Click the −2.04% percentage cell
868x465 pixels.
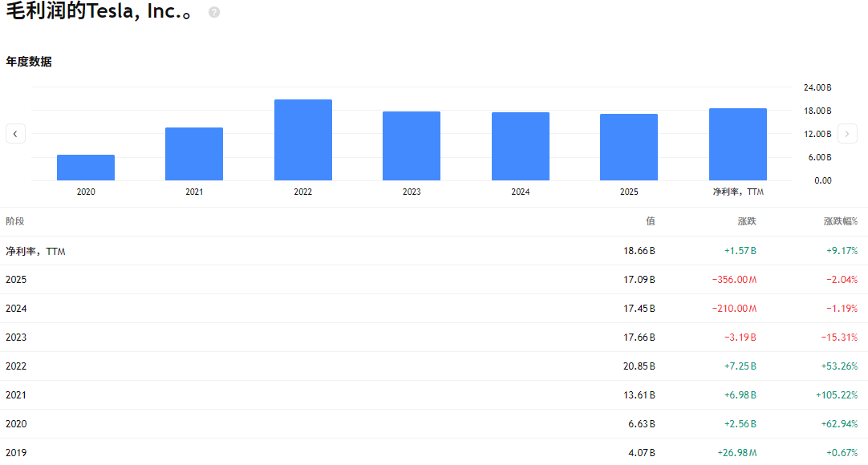842,280
